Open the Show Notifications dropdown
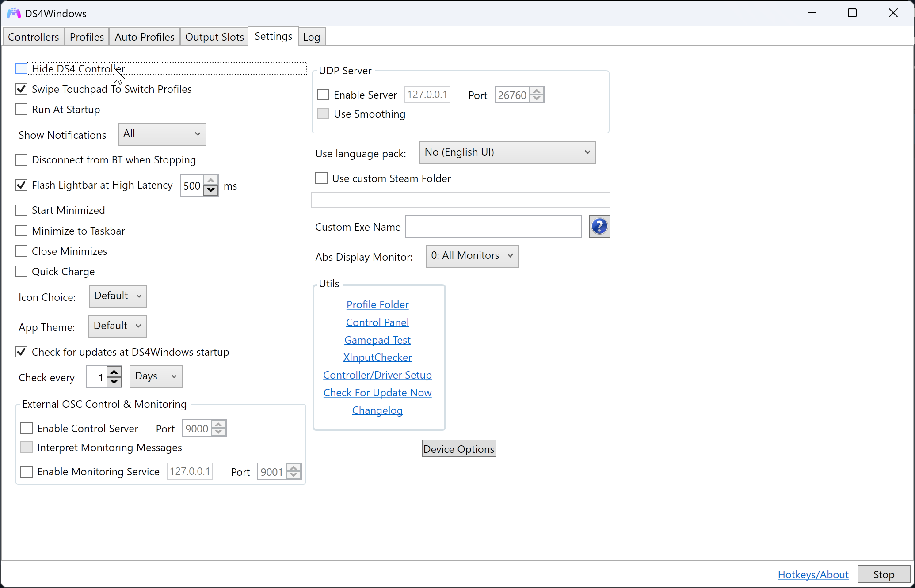 162,134
